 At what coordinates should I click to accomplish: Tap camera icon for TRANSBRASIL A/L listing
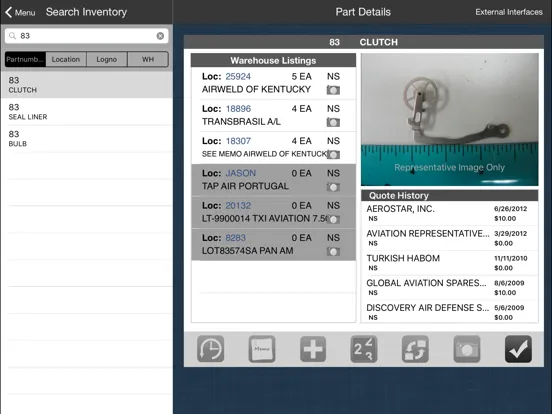(333, 123)
